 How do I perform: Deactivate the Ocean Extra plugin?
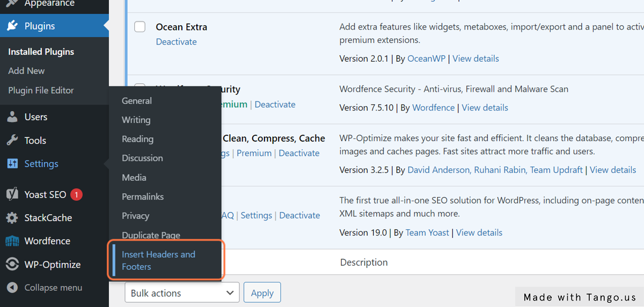pyautogui.click(x=176, y=42)
